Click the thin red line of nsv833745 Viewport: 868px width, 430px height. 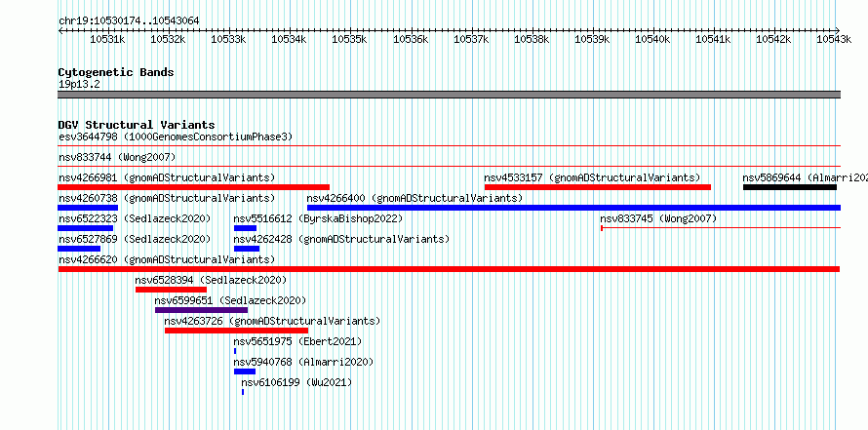pyautogui.click(x=721, y=227)
